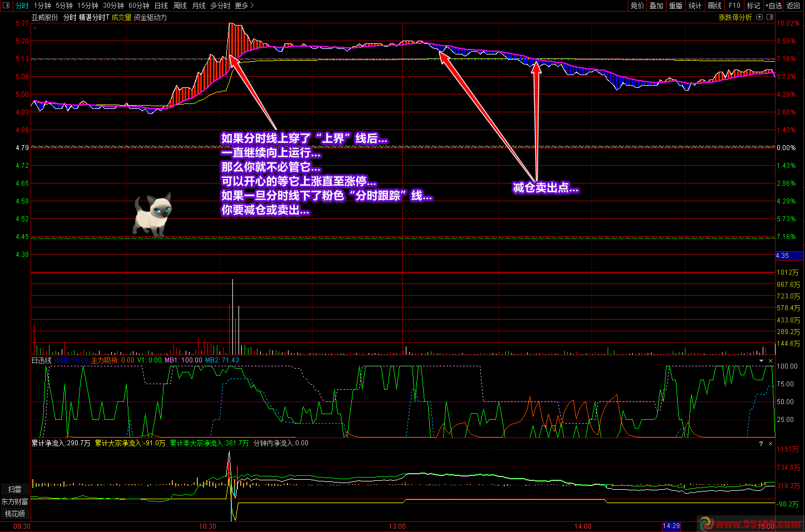This screenshot has width=805, height=532.
Task: Open help for 累计净流入 panel
Action: coord(761,444)
